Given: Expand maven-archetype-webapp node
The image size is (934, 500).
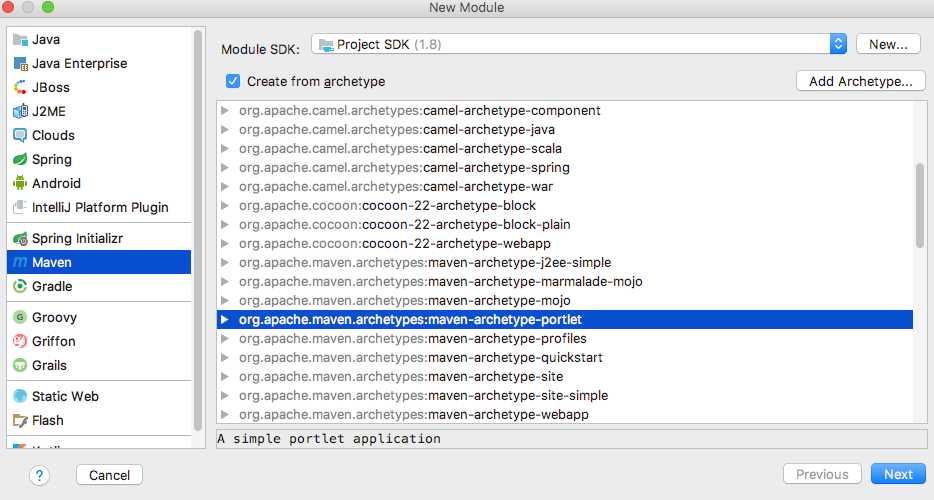Looking at the screenshot, I should click(225, 414).
